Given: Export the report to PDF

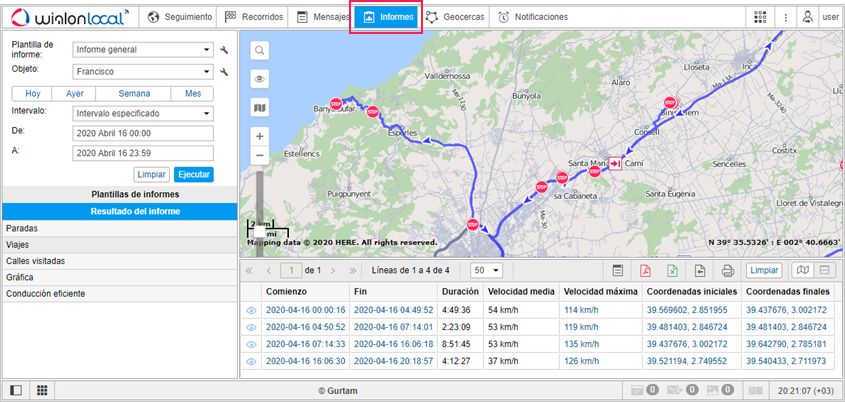Looking at the screenshot, I should pyautogui.click(x=646, y=270).
